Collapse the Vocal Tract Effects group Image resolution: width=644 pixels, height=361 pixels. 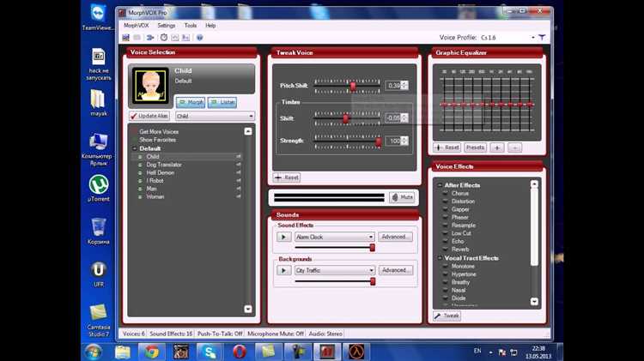tap(440, 258)
